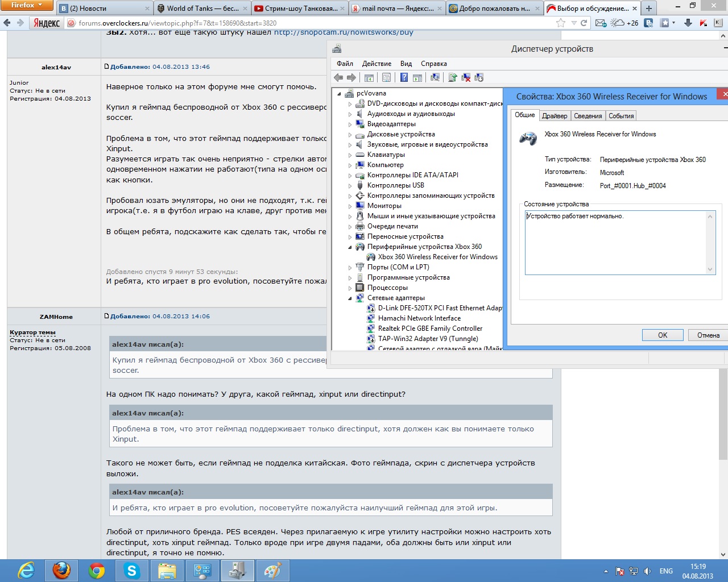This screenshot has width=728, height=582.
Task: Switch to the Сведения tab
Action: click(x=588, y=116)
